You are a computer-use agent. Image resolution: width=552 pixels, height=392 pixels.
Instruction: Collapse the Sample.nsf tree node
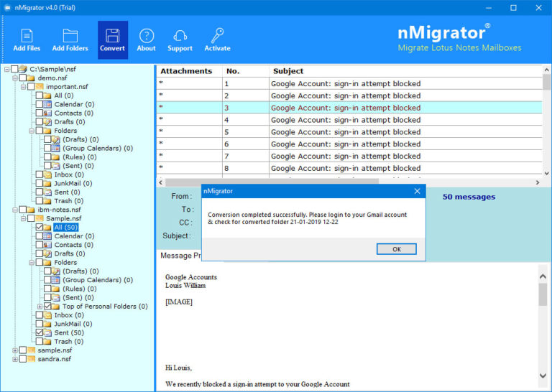tap(23, 219)
